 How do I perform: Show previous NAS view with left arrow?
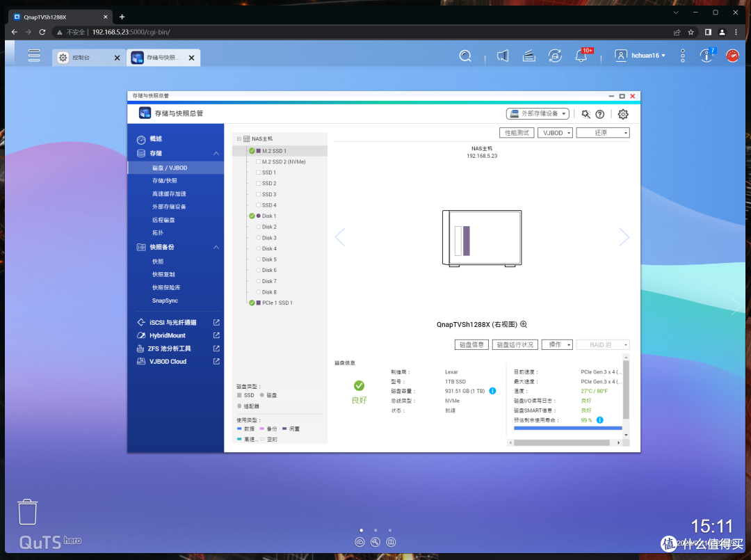coord(339,237)
